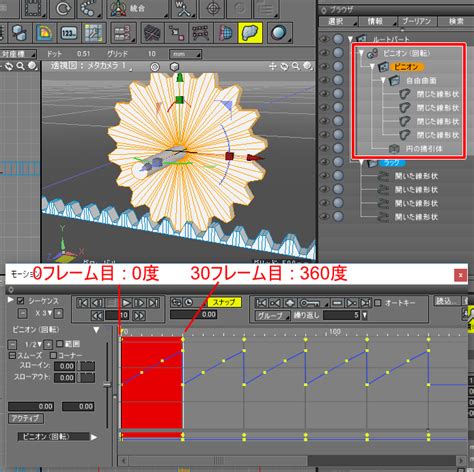This screenshot has height=472, width=474.
Task: Collapse the ルートパート root node
Action: 350,39
